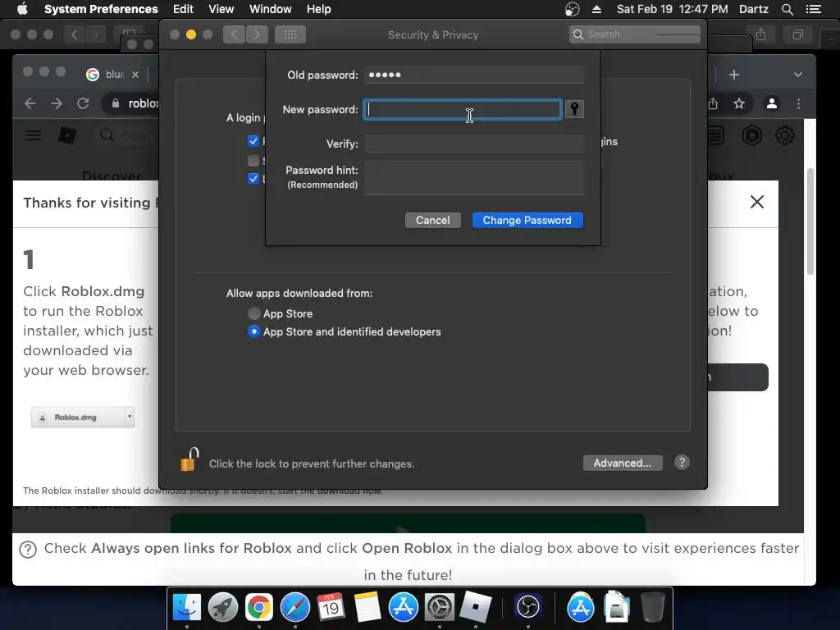The width and height of the screenshot is (840, 630).
Task: Open Chrome three-dot menu
Action: (798, 103)
